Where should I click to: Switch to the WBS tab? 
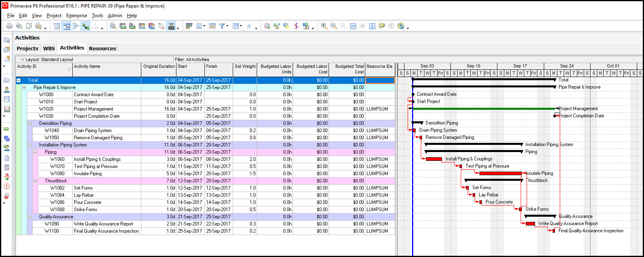(49, 48)
